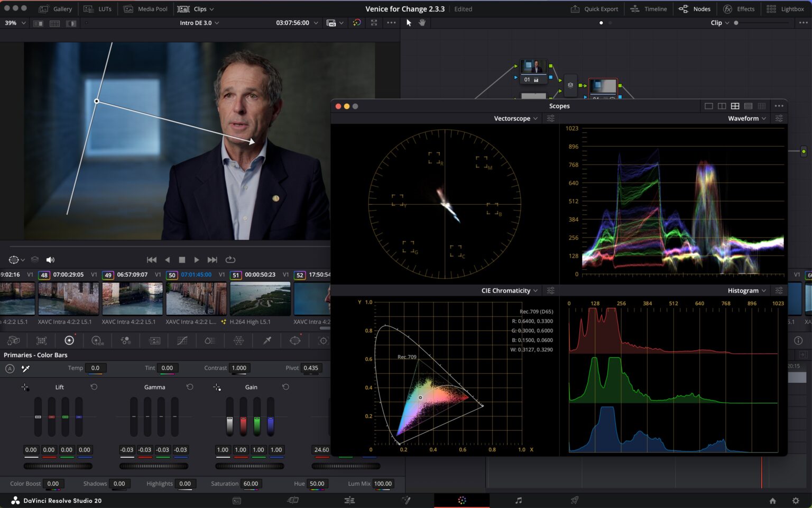Open the HDR color wheels palette
812x508 pixels.
[x=98, y=341]
